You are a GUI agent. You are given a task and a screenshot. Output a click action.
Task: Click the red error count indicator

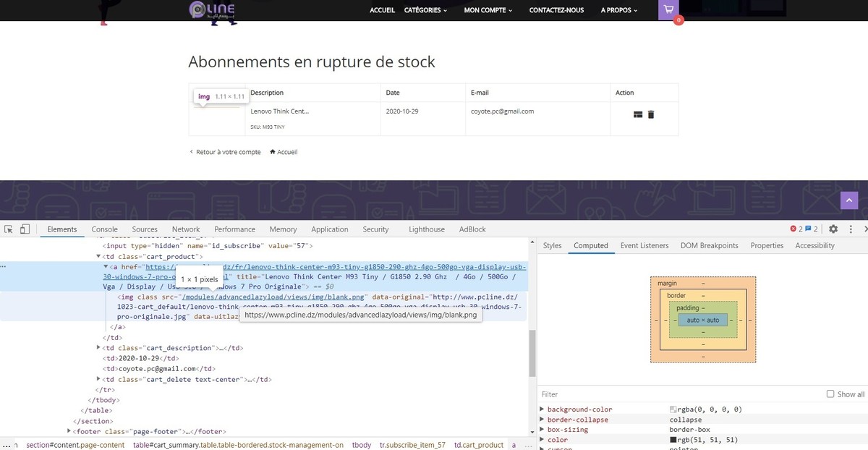796,229
